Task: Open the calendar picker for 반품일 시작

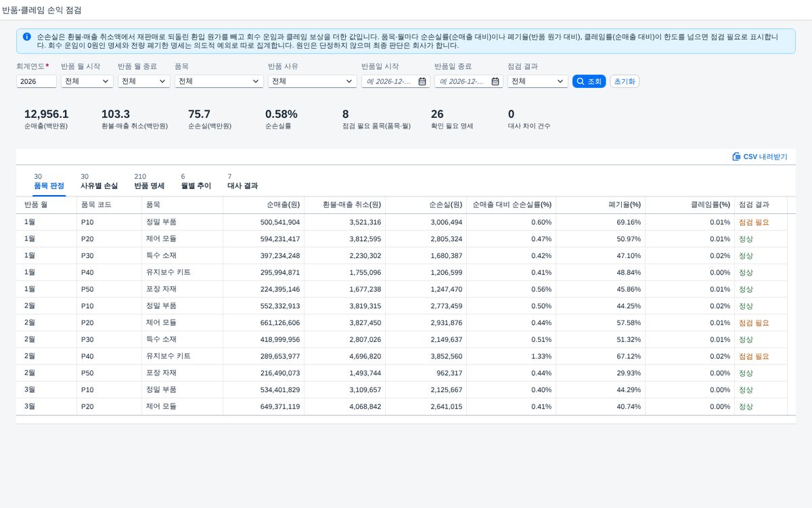Action: click(x=422, y=81)
